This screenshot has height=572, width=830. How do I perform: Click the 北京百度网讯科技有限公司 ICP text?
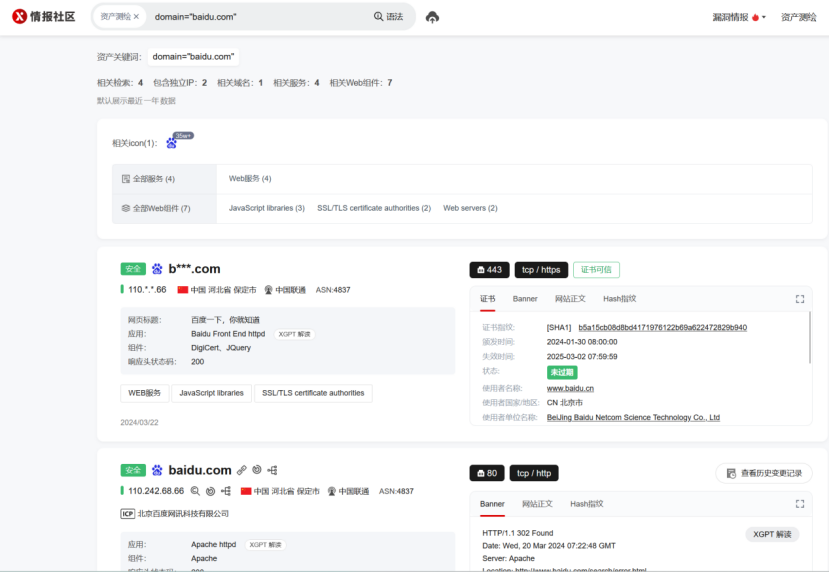click(183, 514)
